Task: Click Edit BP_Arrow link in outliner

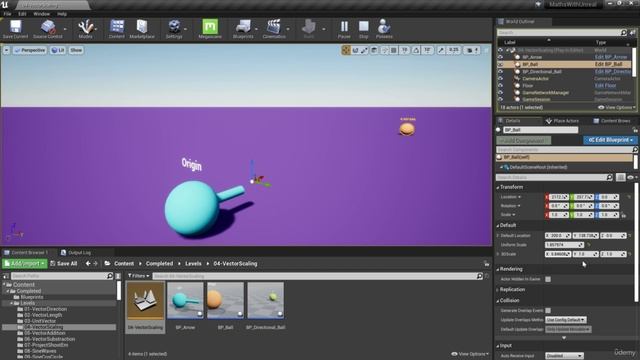Action: point(611,57)
